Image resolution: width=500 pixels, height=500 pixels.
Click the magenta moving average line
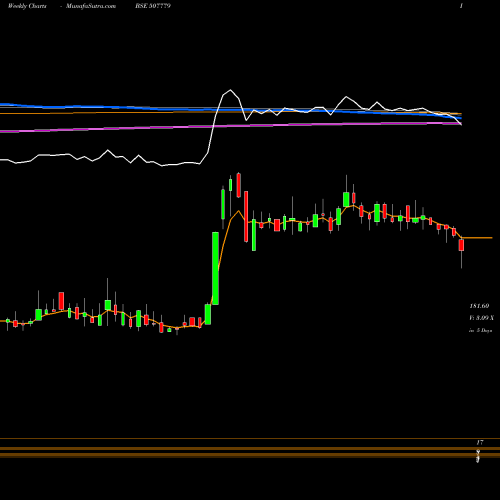click(230, 126)
